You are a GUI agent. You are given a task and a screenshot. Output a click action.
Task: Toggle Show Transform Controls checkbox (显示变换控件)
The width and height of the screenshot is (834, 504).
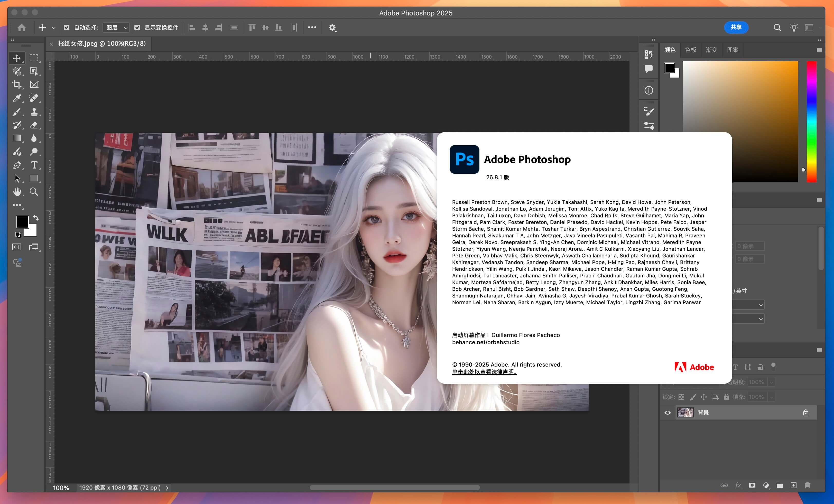tap(137, 27)
